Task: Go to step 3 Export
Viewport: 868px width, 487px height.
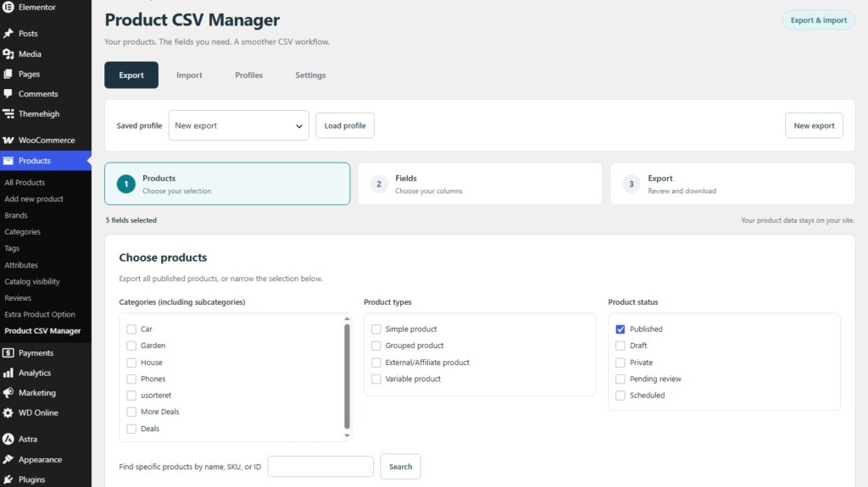Action: click(x=732, y=184)
